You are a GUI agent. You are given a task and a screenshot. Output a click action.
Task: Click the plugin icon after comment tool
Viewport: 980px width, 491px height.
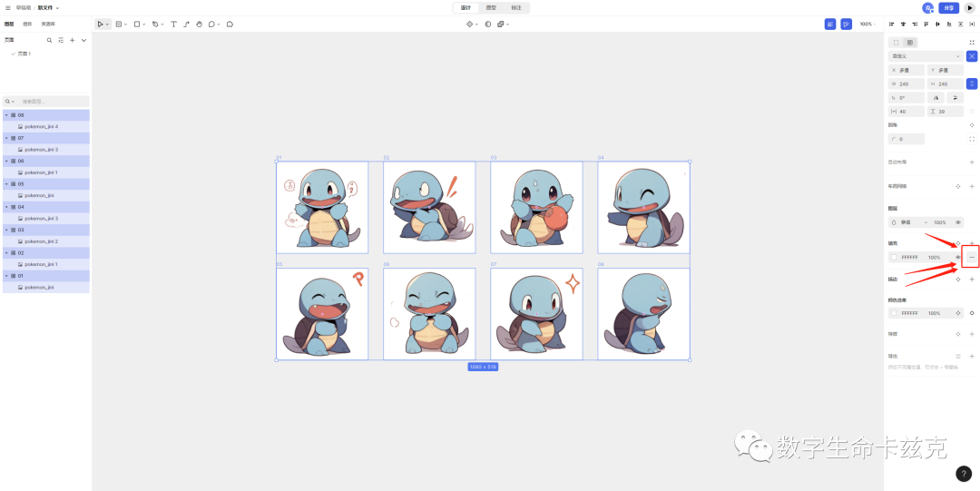230,24
